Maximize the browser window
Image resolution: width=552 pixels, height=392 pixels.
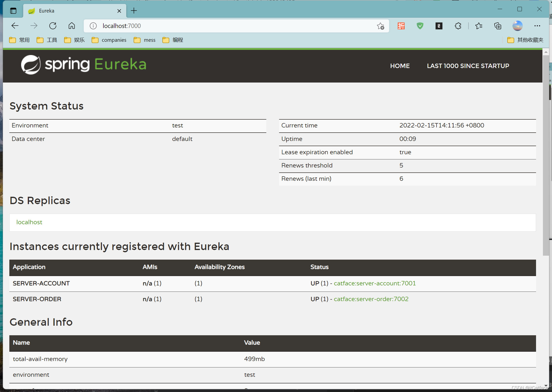click(x=520, y=9)
